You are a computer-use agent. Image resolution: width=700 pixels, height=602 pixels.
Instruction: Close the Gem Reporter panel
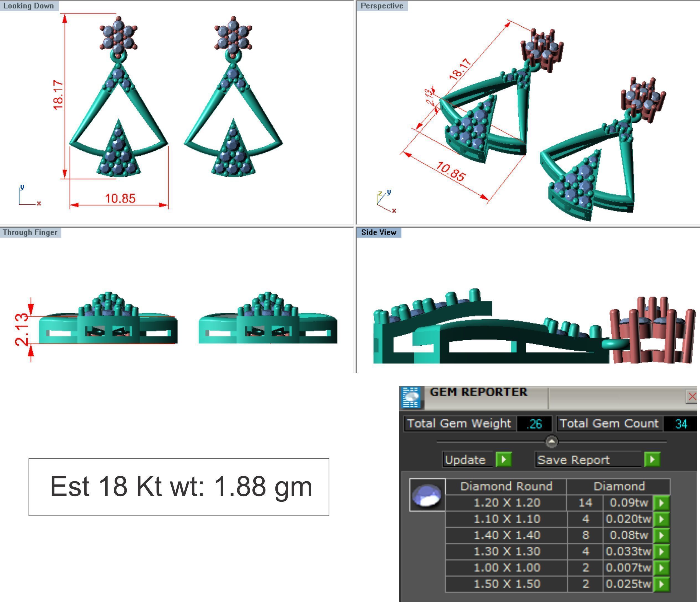pos(692,397)
